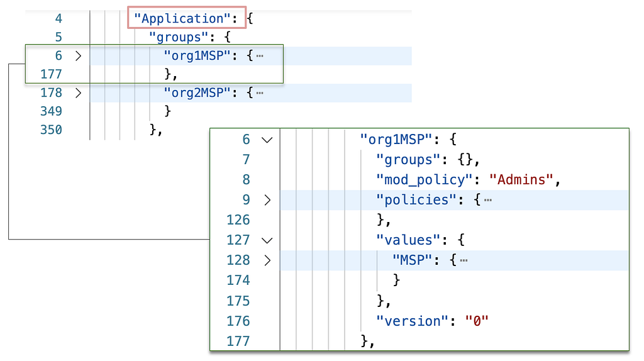
Task: Click line number 8 in the inset gutter
Action: point(246,180)
